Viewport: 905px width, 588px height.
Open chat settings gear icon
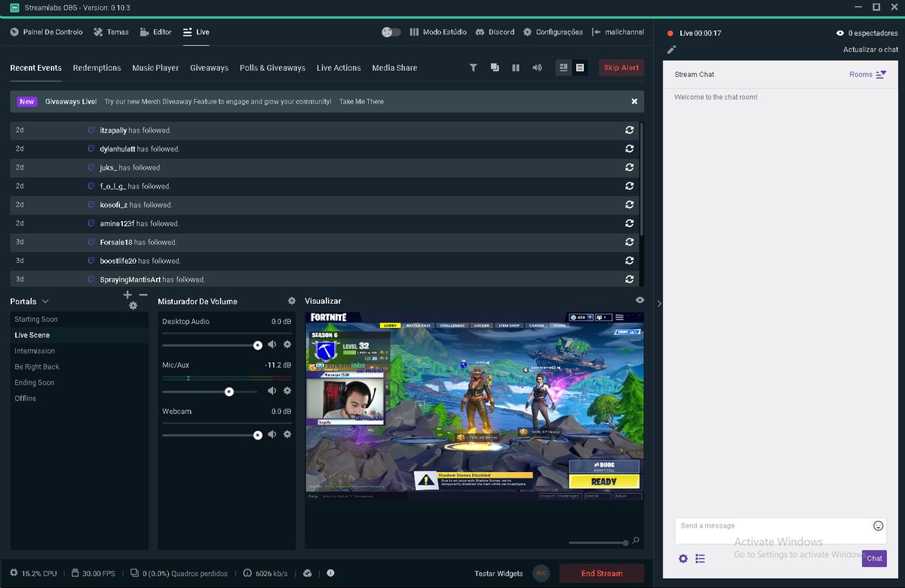tap(683, 559)
